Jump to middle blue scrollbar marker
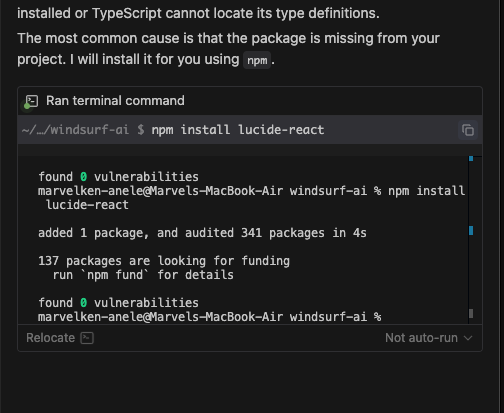This screenshot has height=413, width=504. (471, 231)
